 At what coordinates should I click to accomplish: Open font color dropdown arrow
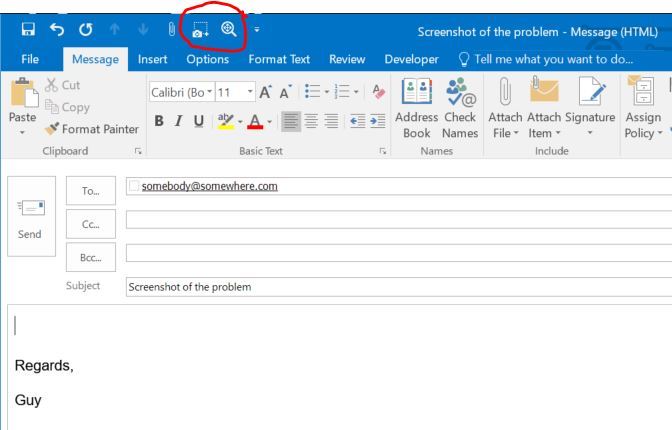click(x=270, y=122)
